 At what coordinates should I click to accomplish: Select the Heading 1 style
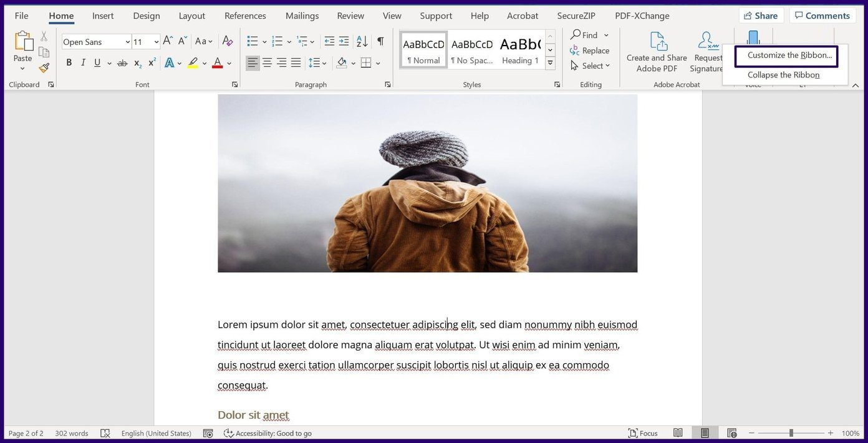click(x=520, y=50)
